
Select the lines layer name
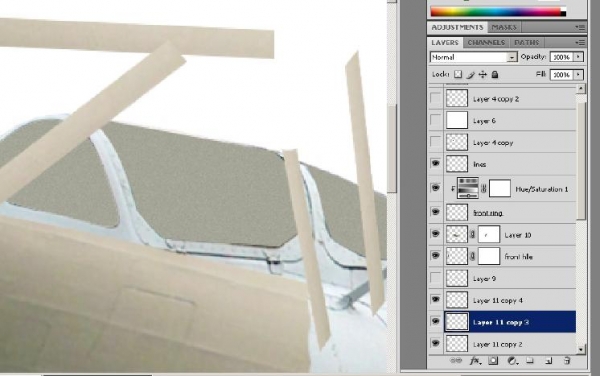(479, 164)
